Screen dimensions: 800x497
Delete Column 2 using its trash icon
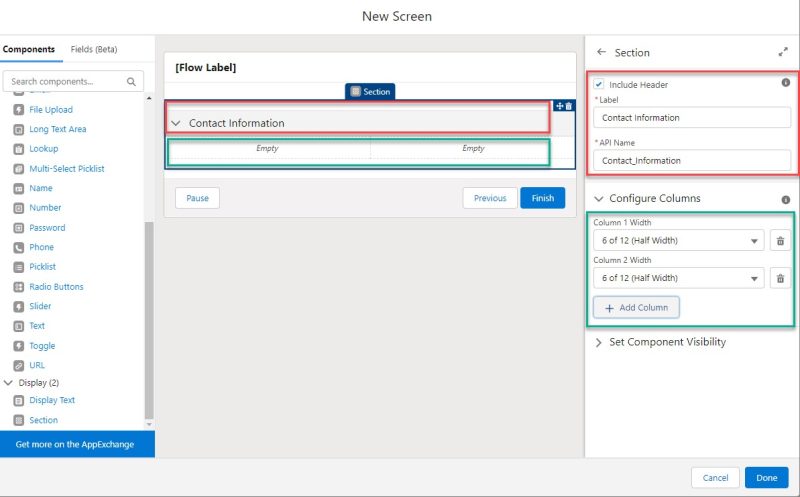click(x=781, y=279)
